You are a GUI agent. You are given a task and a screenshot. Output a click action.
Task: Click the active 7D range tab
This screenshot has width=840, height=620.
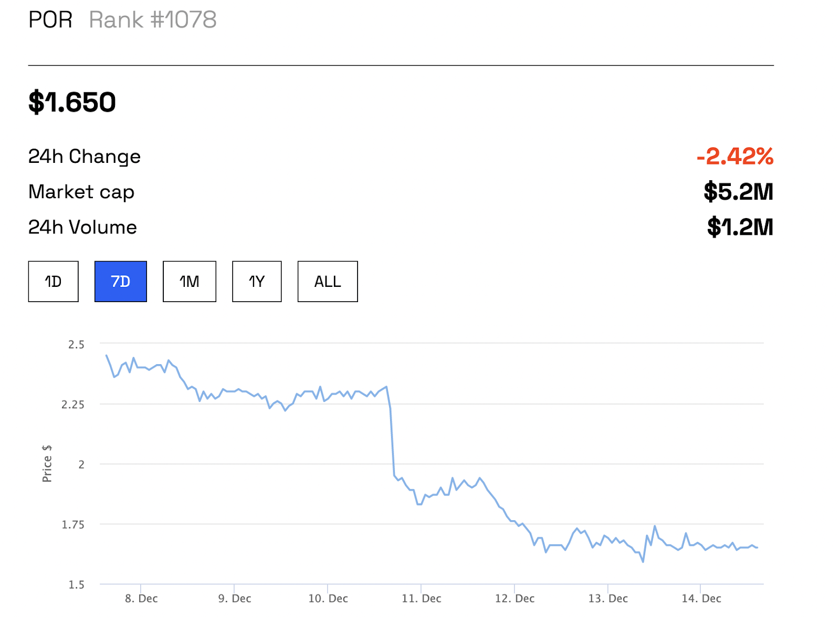pos(121,282)
